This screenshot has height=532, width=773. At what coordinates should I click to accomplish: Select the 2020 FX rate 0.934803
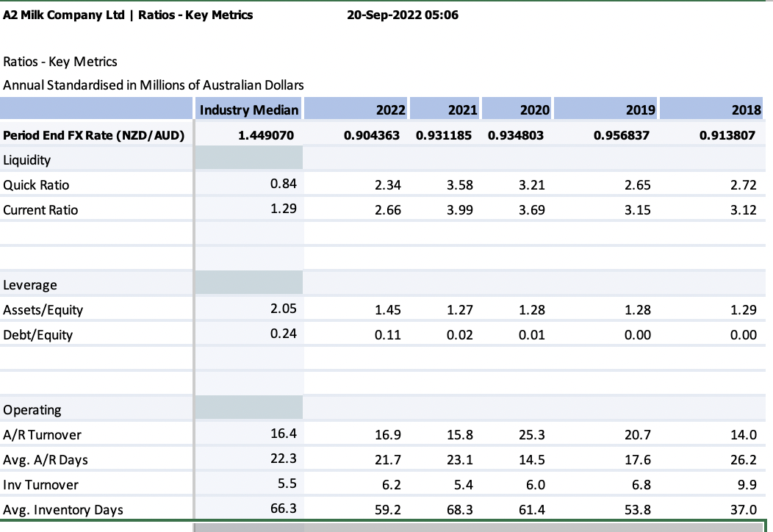[x=516, y=135]
